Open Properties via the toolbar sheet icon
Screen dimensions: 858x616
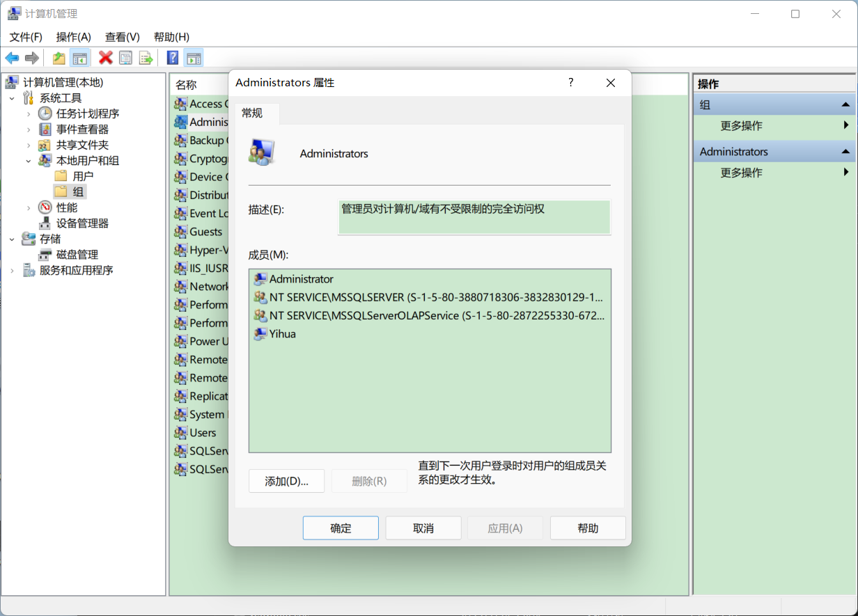(125, 58)
